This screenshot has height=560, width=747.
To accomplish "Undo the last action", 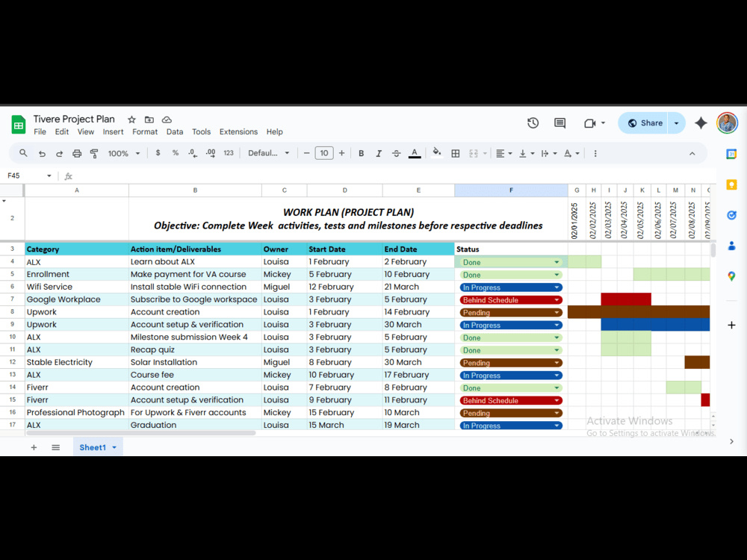I will [x=42, y=153].
